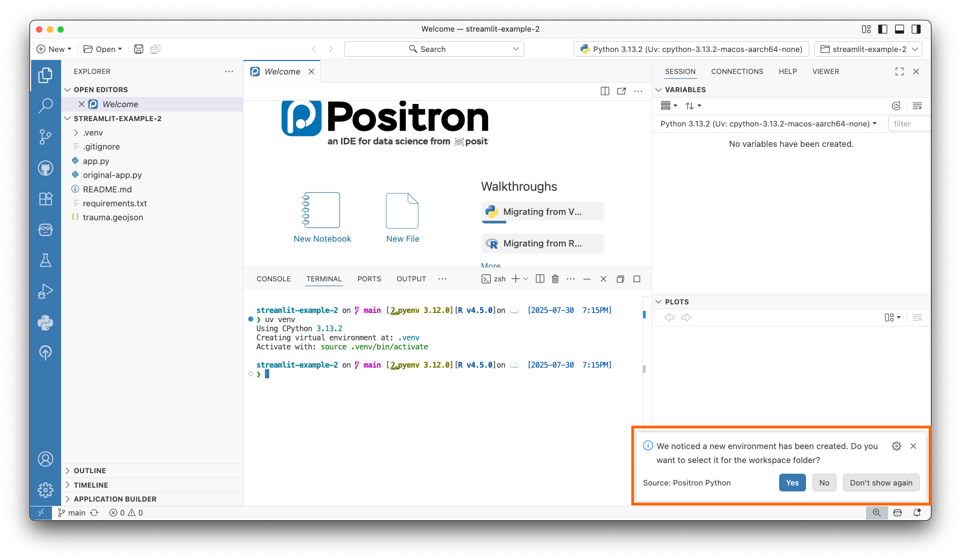Image resolution: width=961 pixels, height=560 pixels.
Task: Click the Python icon in activity bar
Action: (46, 322)
